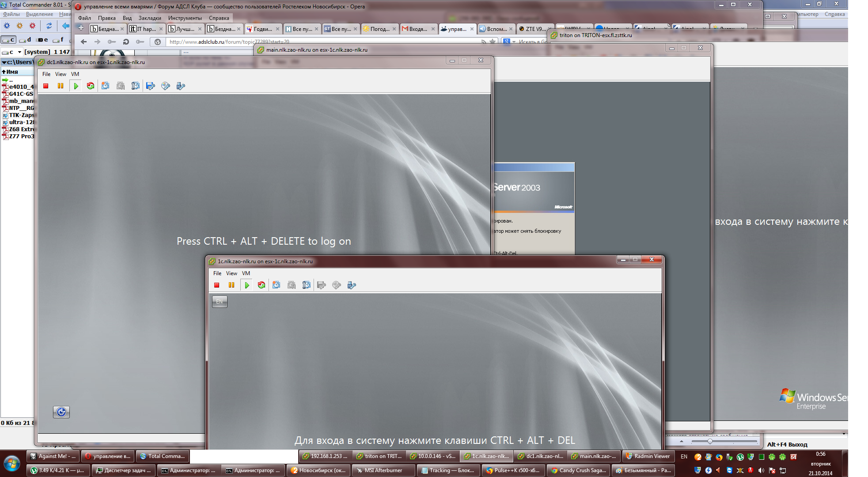Connect floppy icon in dc1 console toolbar

(x=151, y=86)
